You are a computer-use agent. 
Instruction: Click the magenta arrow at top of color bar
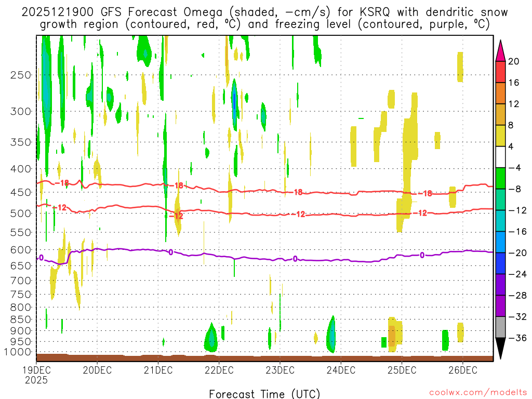tap(500, 50)
